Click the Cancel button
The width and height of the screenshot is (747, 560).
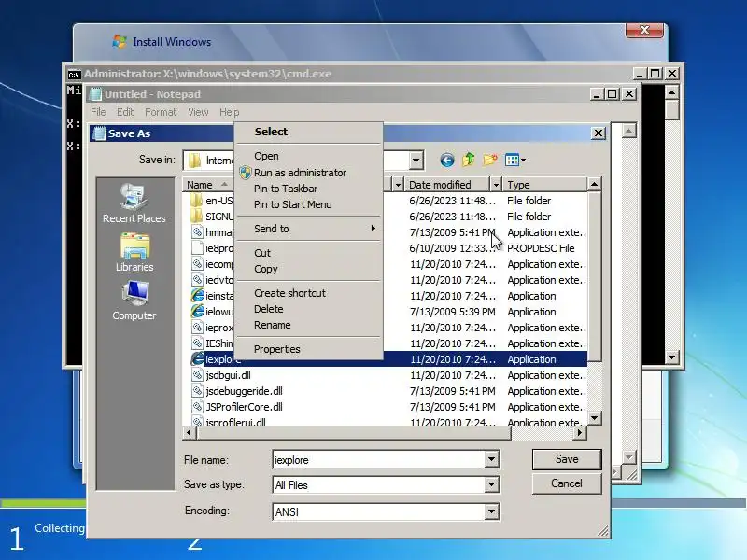[567, 483]
